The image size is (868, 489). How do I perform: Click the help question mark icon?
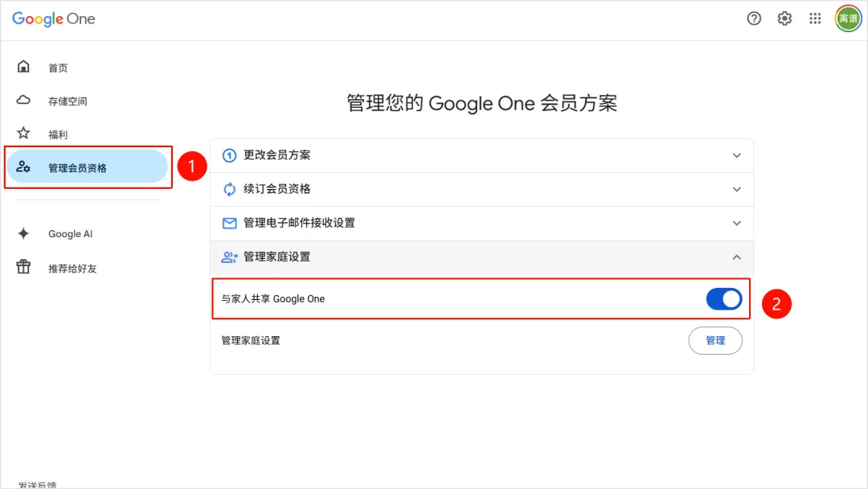tap(754, 18)
